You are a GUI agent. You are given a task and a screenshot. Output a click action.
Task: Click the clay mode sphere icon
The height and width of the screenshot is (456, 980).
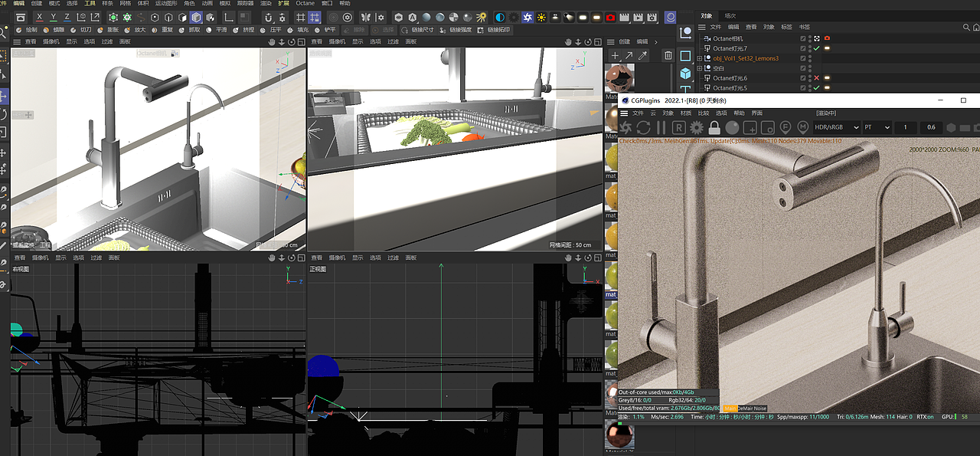click(732, 127)
